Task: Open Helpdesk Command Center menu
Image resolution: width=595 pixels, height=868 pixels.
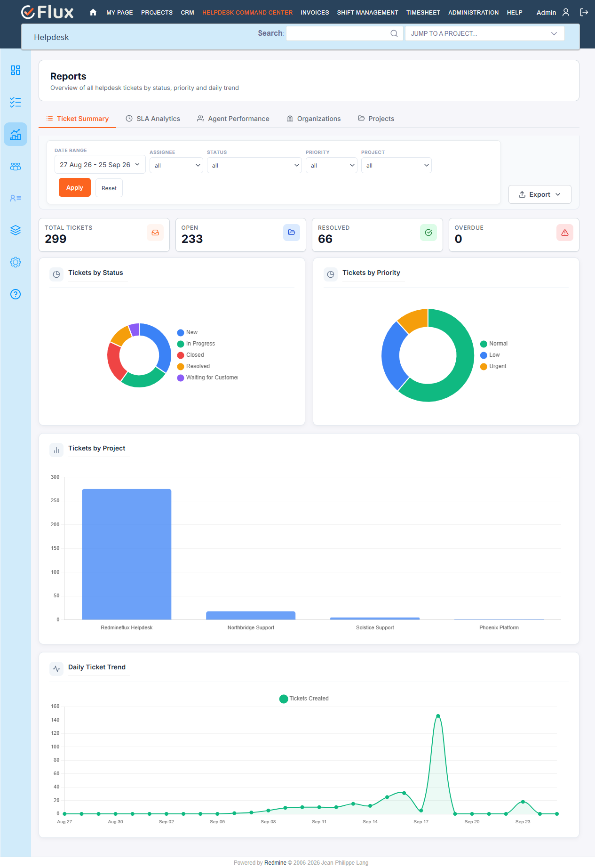Action: coord(247,13)
